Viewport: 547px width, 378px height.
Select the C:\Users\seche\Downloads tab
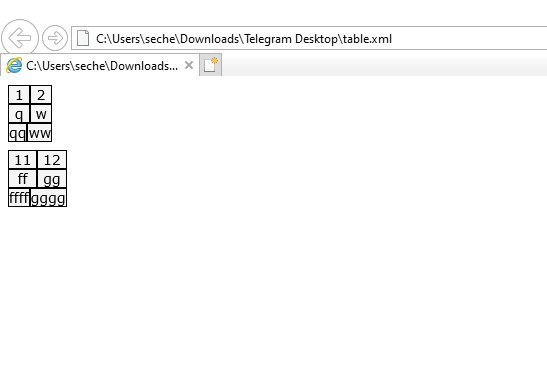[100, 65]
